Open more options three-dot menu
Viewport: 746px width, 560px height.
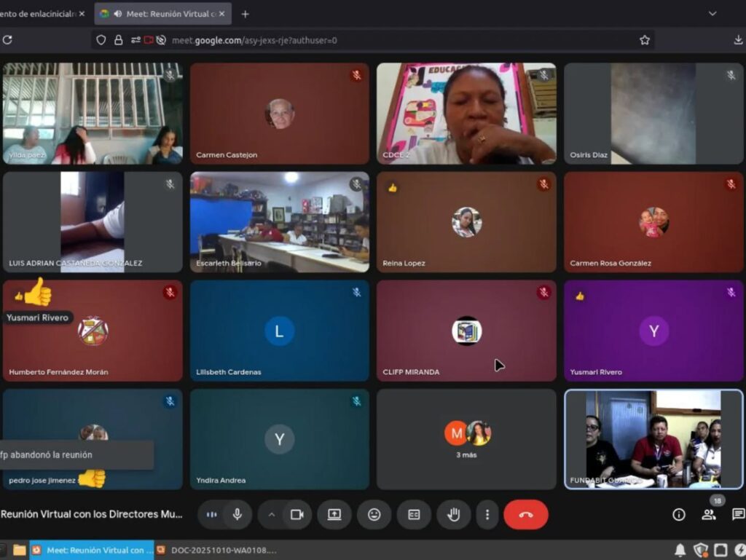[x=487, y=515]
